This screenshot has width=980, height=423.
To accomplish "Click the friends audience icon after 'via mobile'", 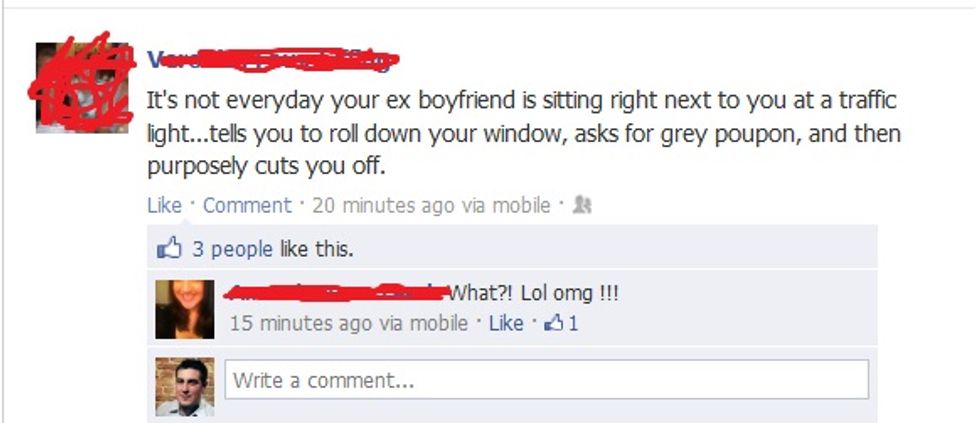I will click(x=582, y=205).
